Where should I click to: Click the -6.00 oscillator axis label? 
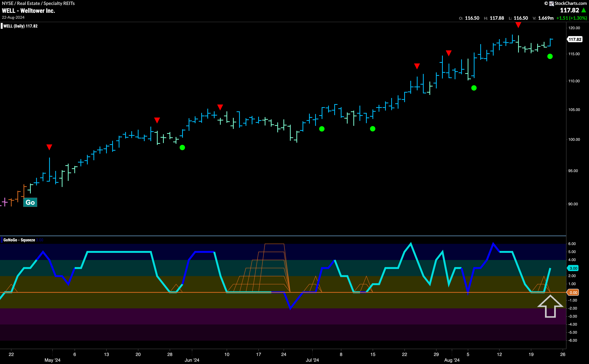pos(572,340)
